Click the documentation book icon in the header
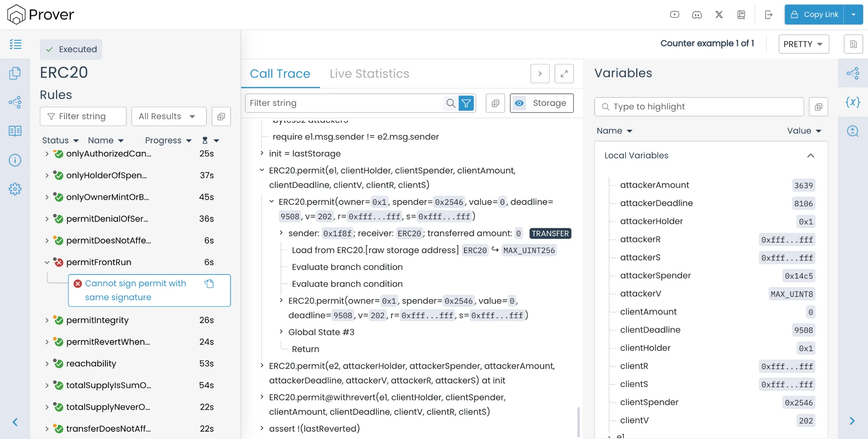 tap(741, 15)
